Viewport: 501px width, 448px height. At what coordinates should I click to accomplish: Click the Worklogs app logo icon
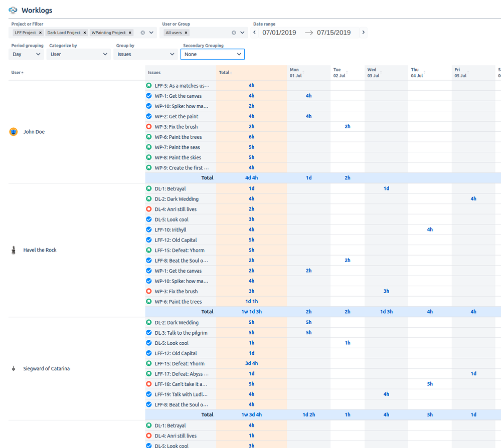point(13,10)
